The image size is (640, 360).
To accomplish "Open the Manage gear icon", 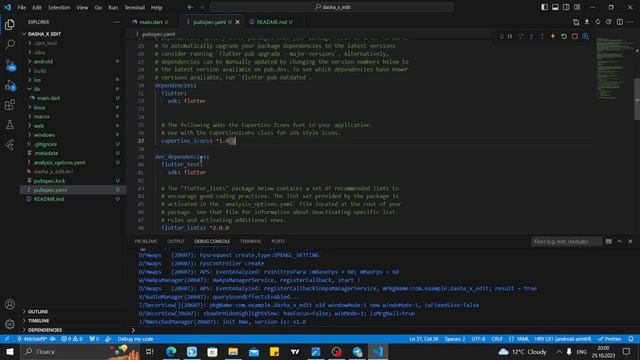I will [10, 324].
